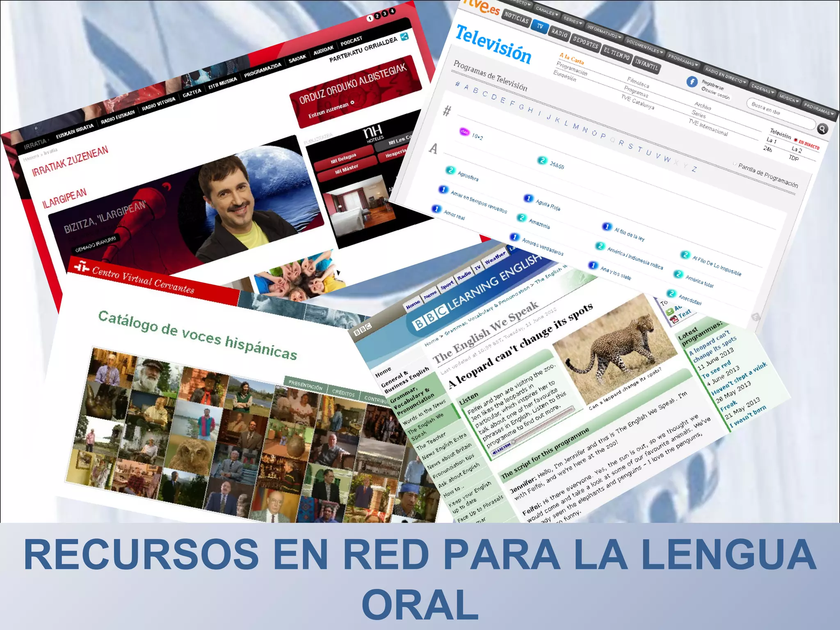Open PODCAST in the EITB navigation bar
840x630 pixels.
point(352,41)
